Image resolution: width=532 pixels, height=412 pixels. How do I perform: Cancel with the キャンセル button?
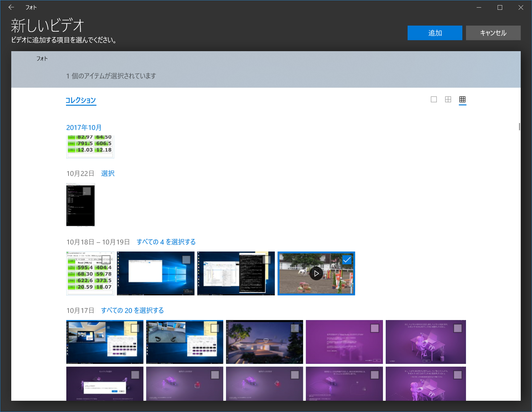[x=493, y=33]
